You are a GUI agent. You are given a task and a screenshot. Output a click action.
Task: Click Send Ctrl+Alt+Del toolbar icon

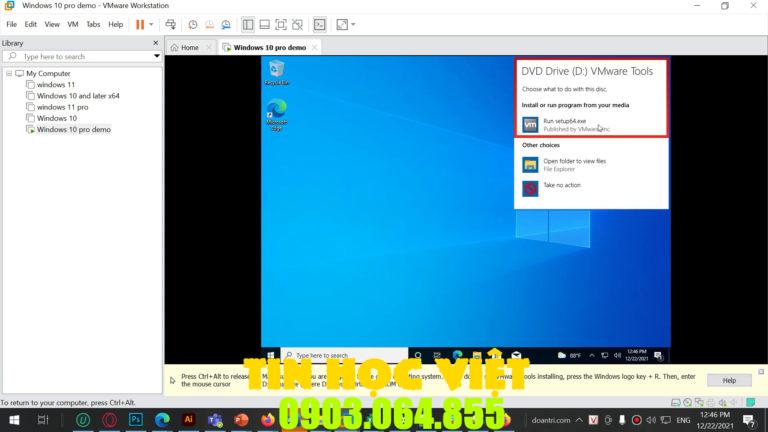point(170,24)
